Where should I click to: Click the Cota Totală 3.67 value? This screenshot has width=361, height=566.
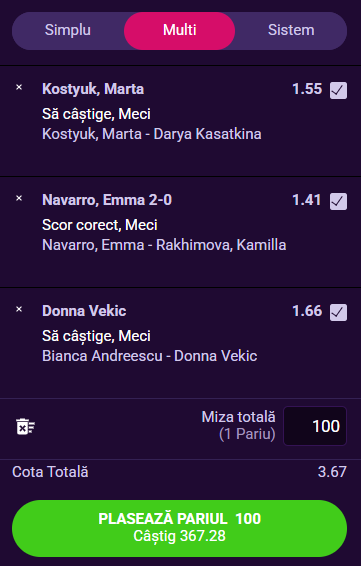[332, 472]
